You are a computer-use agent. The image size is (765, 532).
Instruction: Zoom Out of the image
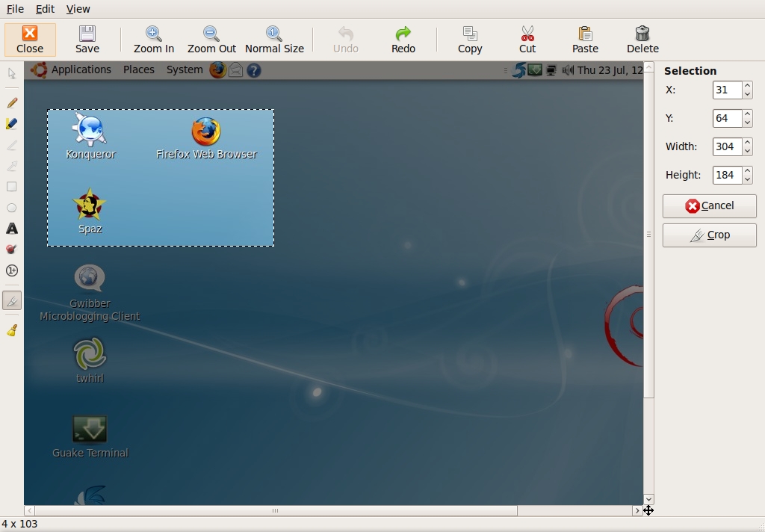click(211, 40)
